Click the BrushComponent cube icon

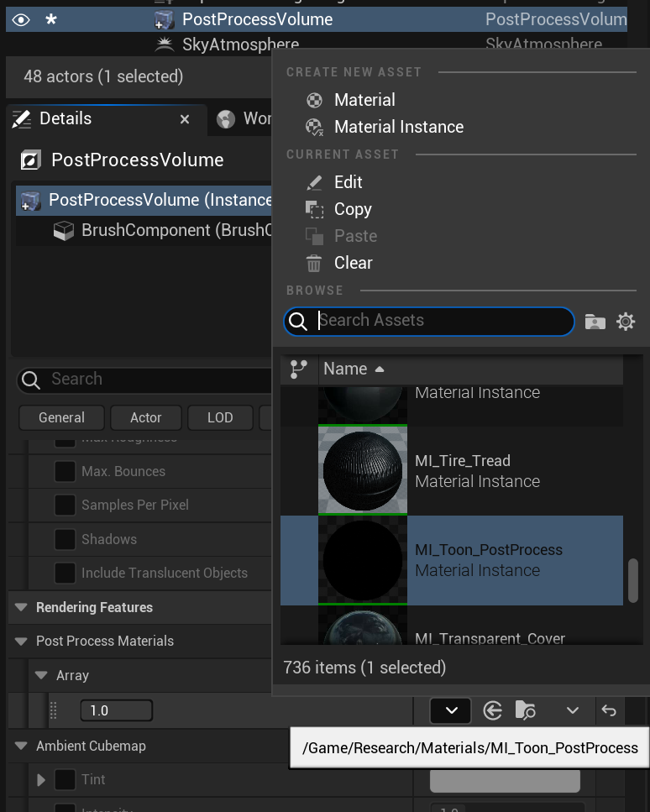click(64, 231)
